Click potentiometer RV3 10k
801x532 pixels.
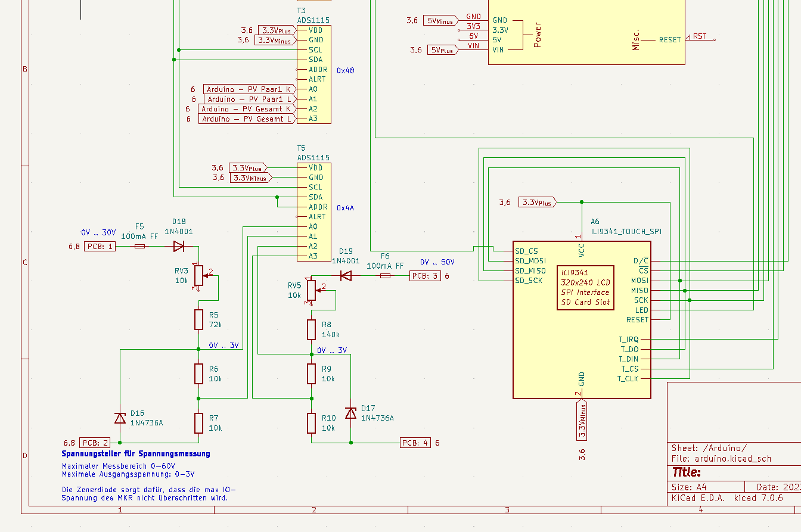pos(198,276)
